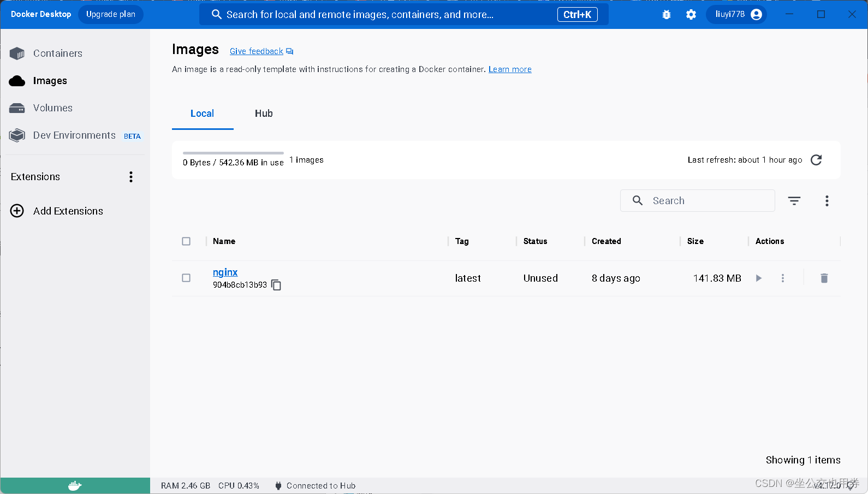Open the filter options icon

pyautogui.click(x=794, y=201)
